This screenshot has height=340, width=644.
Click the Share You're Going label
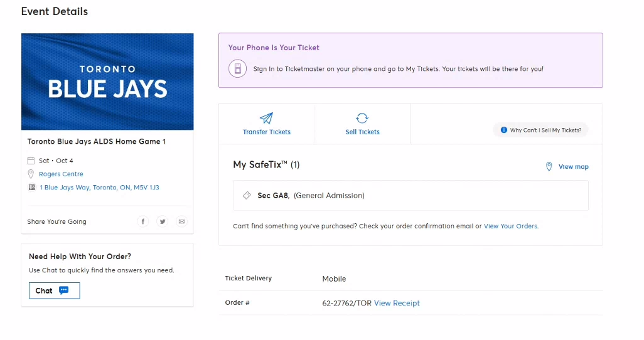tap(56, 221)
